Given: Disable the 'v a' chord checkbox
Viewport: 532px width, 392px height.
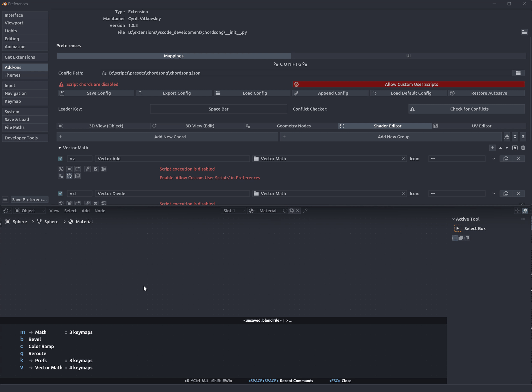Looking at the screenshot, I should tap(60, 159).
